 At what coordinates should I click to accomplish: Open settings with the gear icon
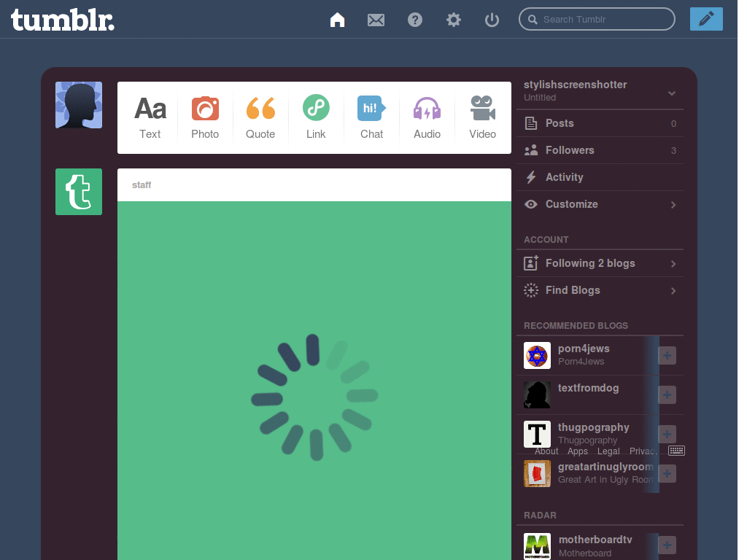[454, 20]
